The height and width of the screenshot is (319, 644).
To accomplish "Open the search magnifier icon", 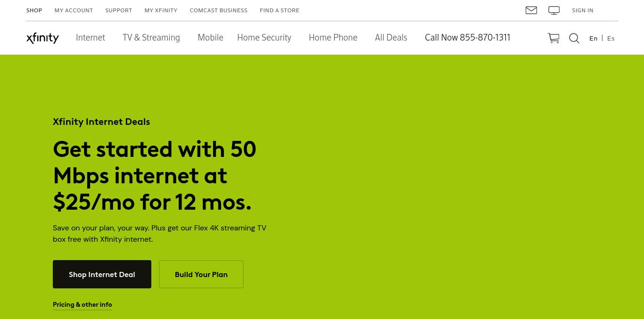I will tap(574, 38).
